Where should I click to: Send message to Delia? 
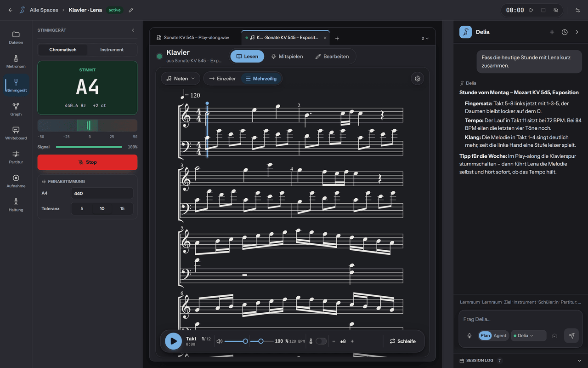[571, 336]
